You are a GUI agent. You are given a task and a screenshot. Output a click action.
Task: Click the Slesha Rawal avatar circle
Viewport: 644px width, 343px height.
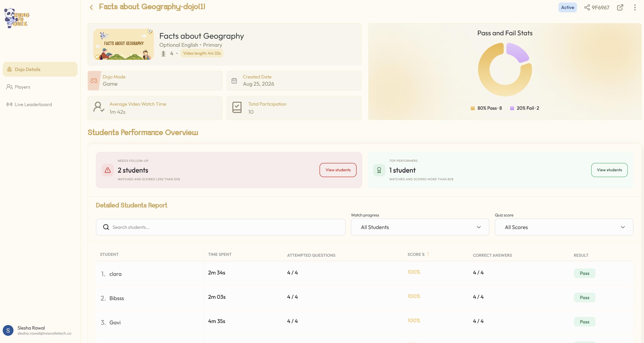pos(8,330)
